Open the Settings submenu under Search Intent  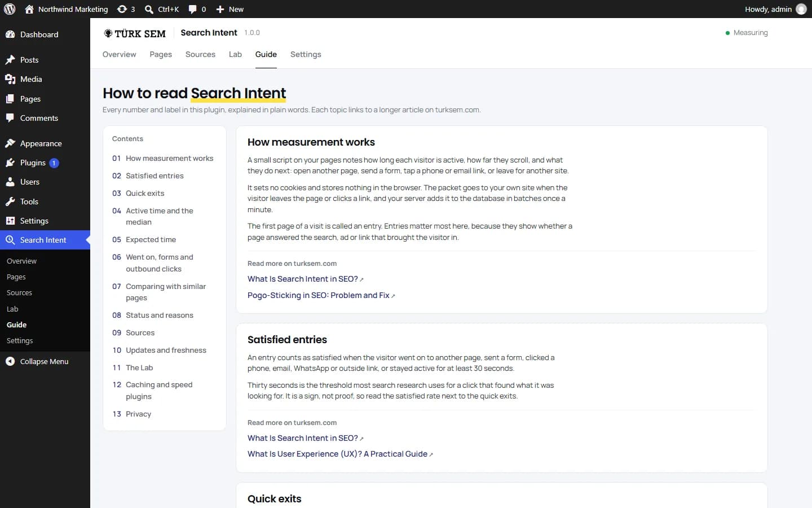point(20,340)
